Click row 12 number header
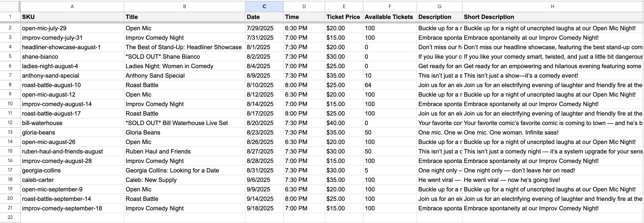This screenshot has width=644, height=223. [x=10, y=123]
